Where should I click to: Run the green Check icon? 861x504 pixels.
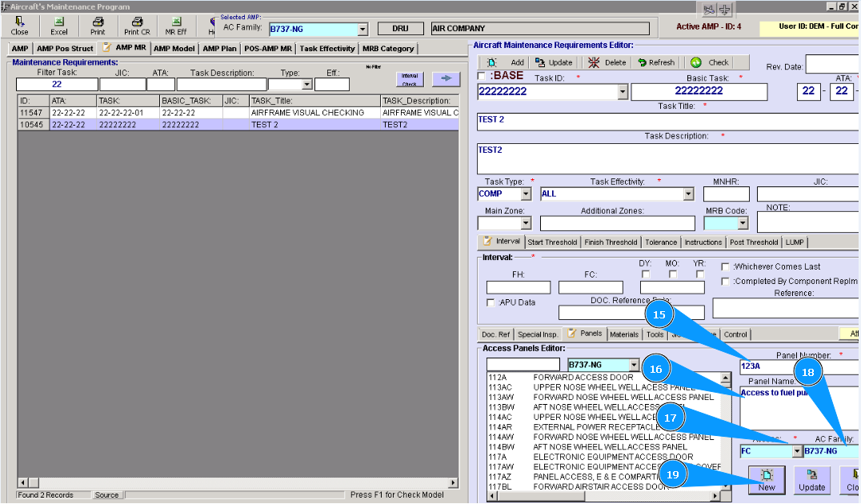(709, 62)
